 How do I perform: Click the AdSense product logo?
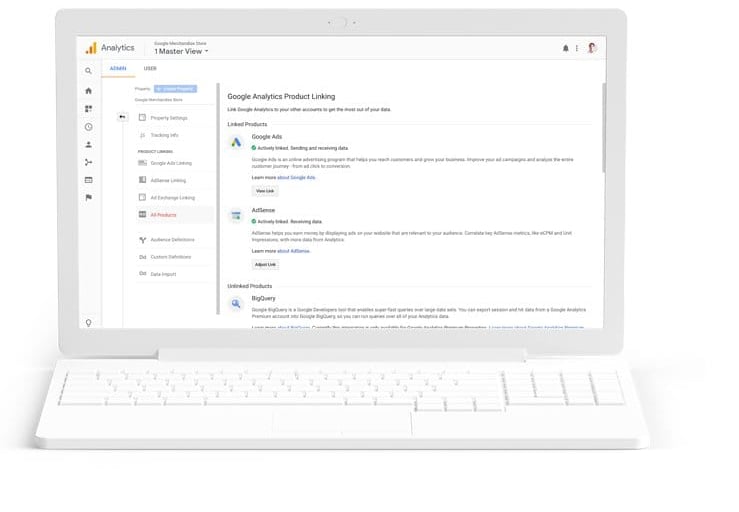pyautogui.click(x=236, y=215)
